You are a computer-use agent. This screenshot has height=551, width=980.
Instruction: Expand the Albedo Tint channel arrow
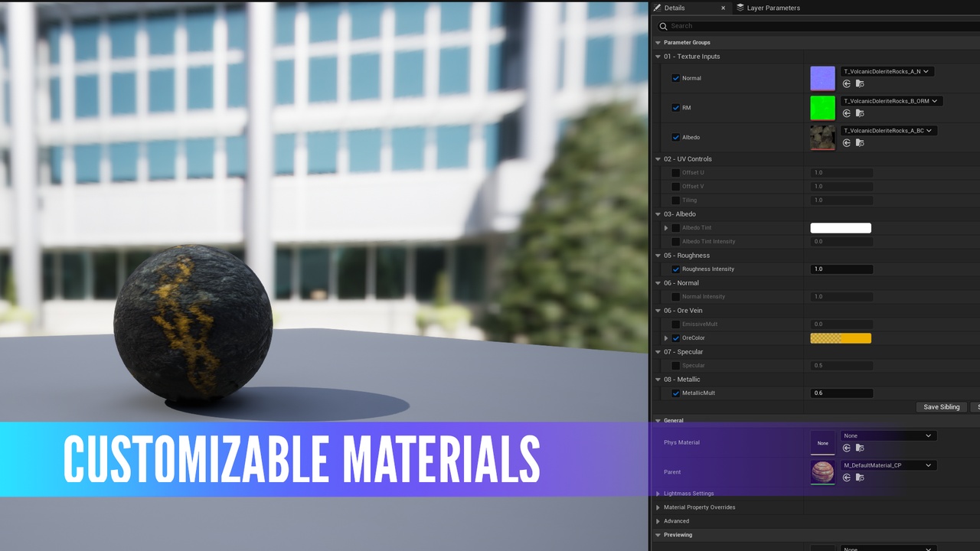666,228
